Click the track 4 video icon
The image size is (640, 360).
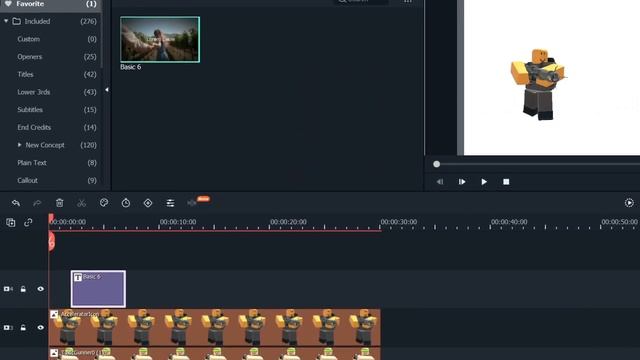pos(8,289)
